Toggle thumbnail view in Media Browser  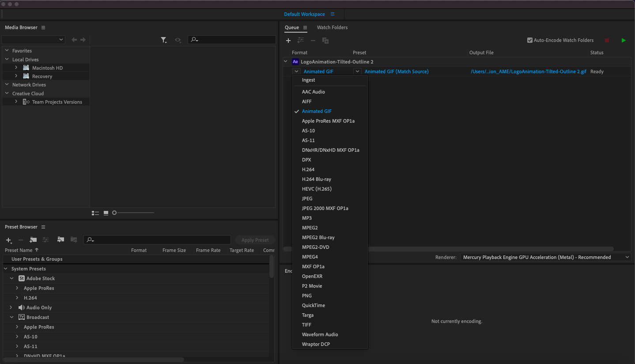coord(106,213)
